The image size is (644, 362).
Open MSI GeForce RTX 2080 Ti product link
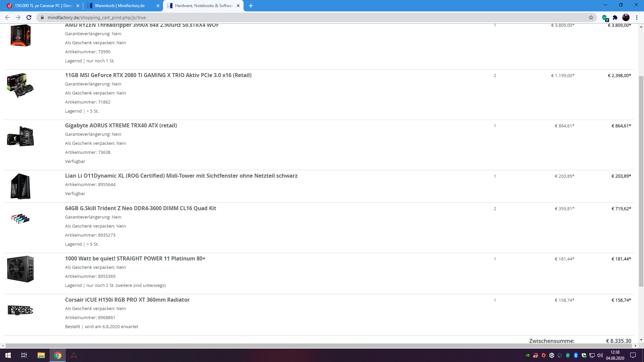click(158, 75)
